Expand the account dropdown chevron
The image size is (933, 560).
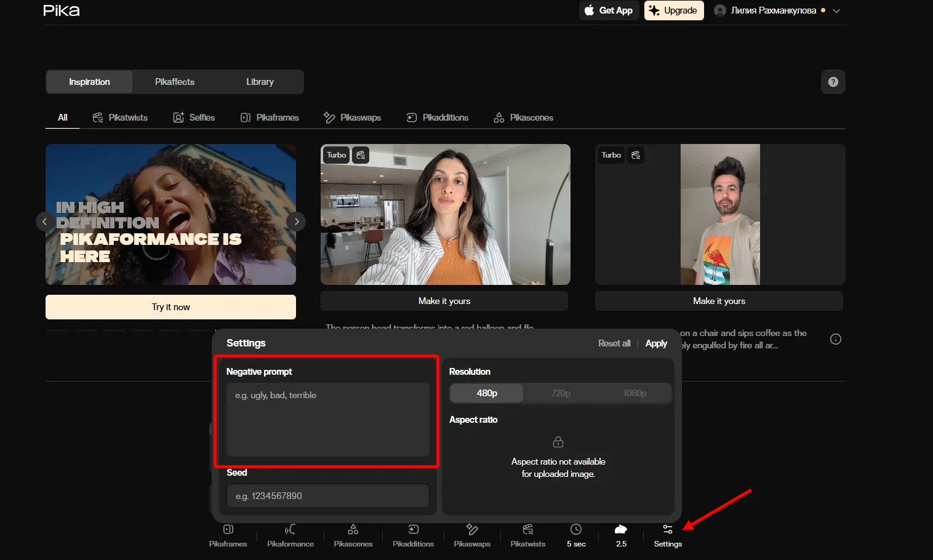836,10
